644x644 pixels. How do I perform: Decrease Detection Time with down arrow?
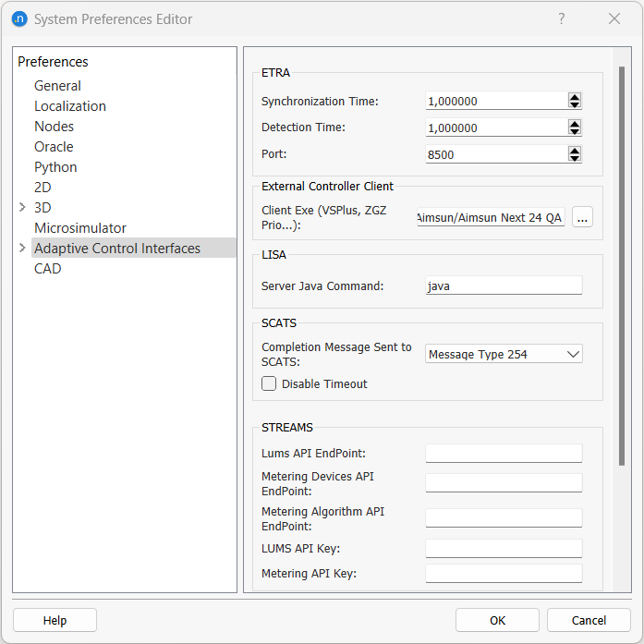574,131
